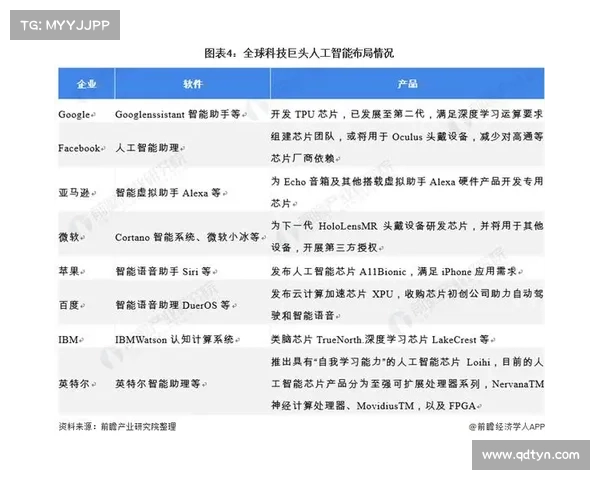The image size is (600, 480).
Task: Click the NervanaTM 处理器系列 line
Action: click(407, 384)
